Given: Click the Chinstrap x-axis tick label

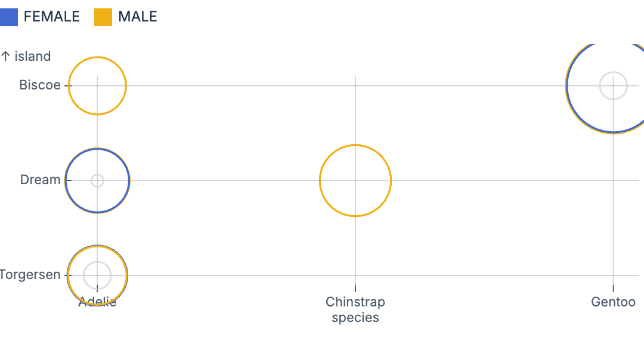Looking at the screenshot, I should click(355, 302).
